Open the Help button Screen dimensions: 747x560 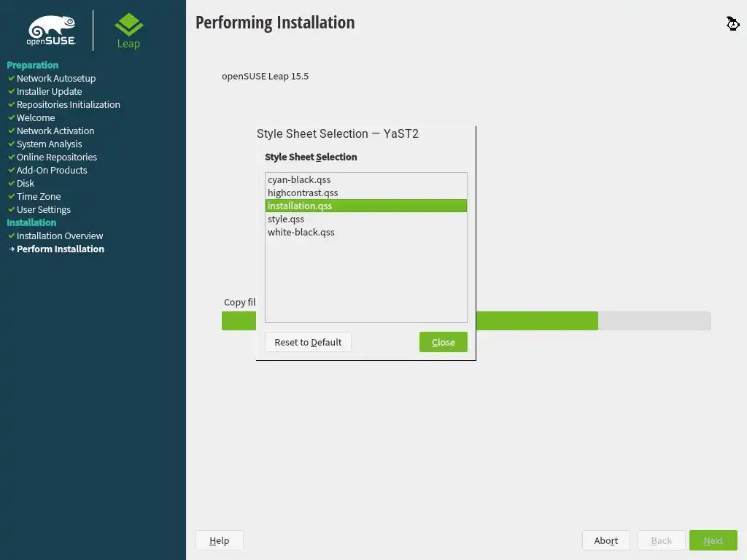tap(219, 540)
